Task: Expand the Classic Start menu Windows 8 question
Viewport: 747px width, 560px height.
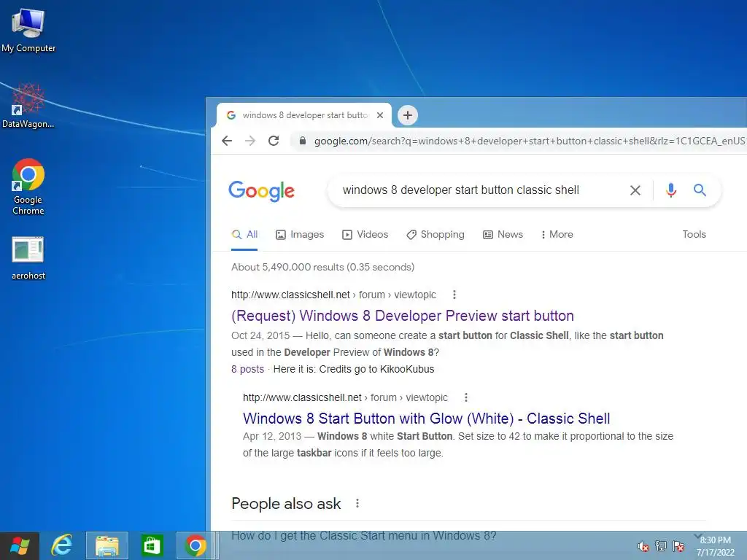Action: [468, 535]
